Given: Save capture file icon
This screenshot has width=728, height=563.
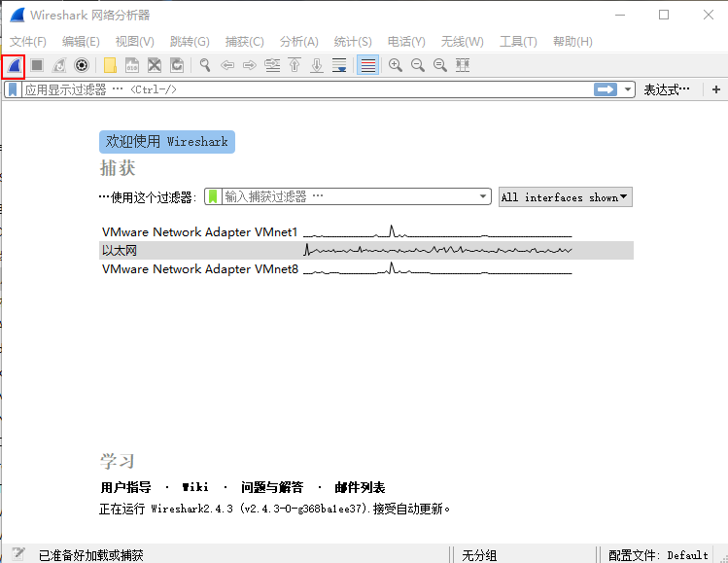Looking at the screenshot, I should point(132,65).
